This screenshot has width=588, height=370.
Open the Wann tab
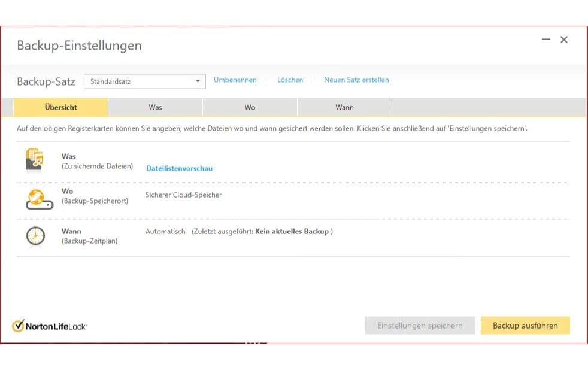(345, 107)
